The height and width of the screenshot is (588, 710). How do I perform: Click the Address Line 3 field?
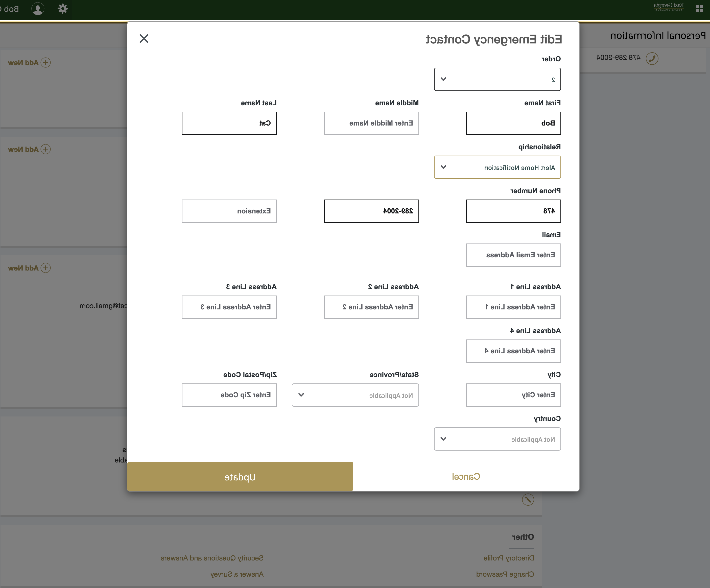tap(229, 307)
